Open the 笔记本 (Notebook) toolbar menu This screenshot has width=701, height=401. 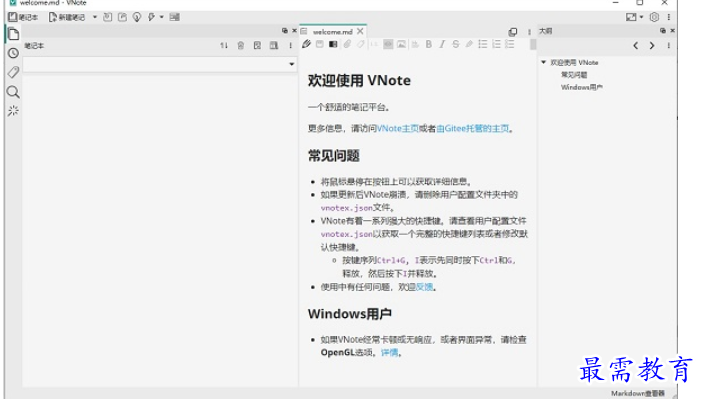[23, 17]
